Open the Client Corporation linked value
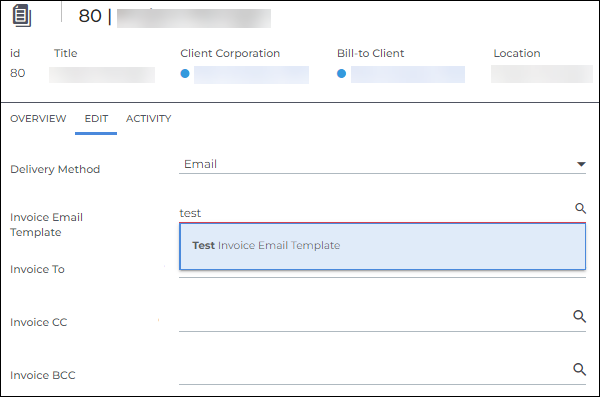Viewport: 600px width, 397px height. click(251, 75)
